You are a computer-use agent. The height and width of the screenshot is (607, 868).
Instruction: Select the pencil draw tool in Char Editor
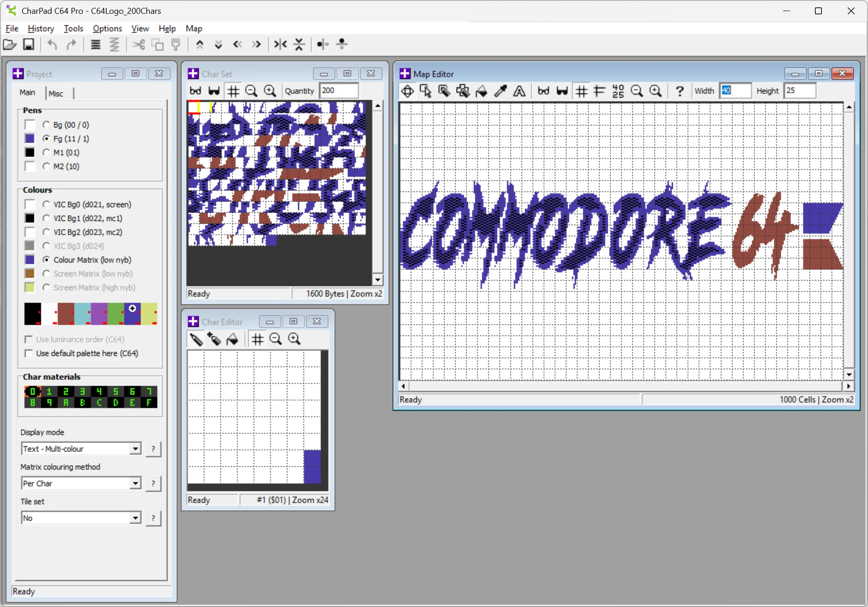[x=196, y=339]
